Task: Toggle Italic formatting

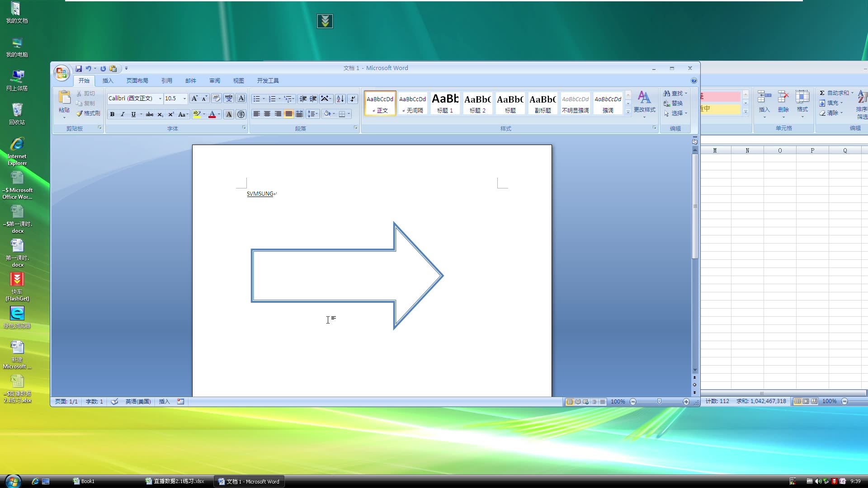Action: [123, 114]
